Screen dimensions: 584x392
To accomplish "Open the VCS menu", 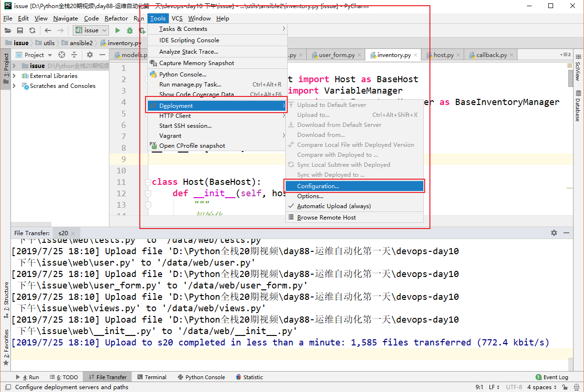I will point(177,19).
